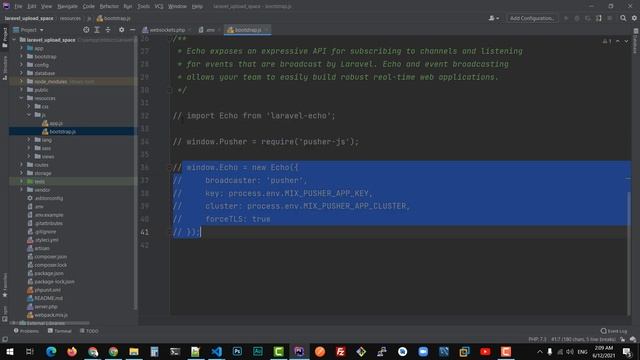Collapse the resources folder
The height and width of the screenshot is (360, 640).
coord(21,98)
